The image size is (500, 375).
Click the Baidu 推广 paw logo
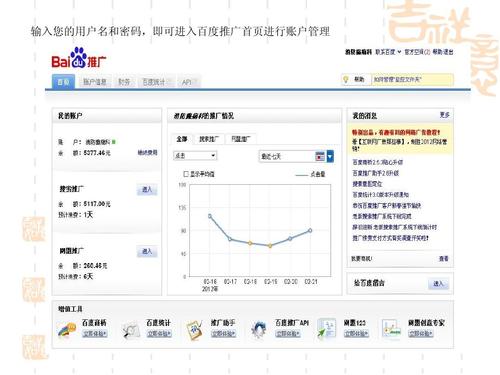79,58
